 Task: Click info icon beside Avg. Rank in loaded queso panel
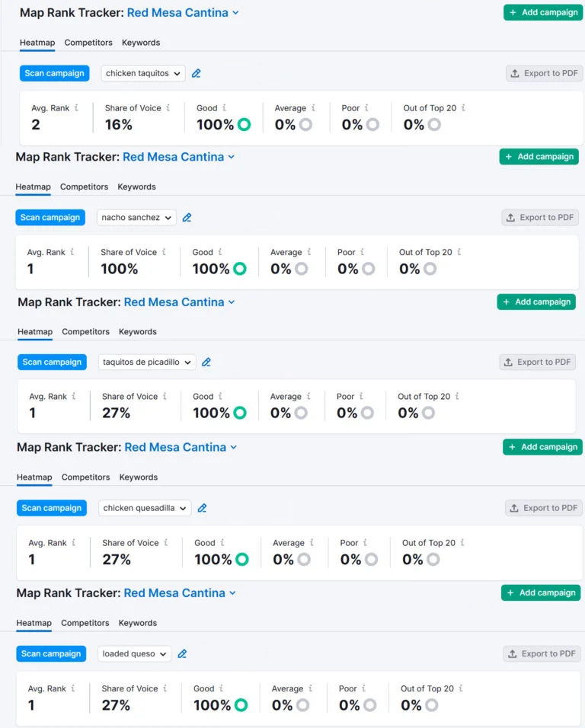point(73,688)
